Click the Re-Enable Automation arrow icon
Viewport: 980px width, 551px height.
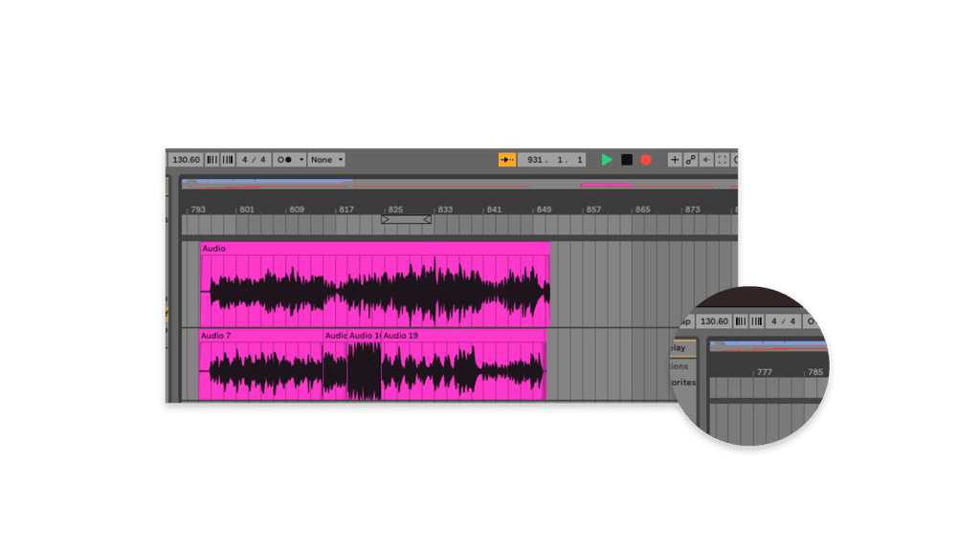706,160
